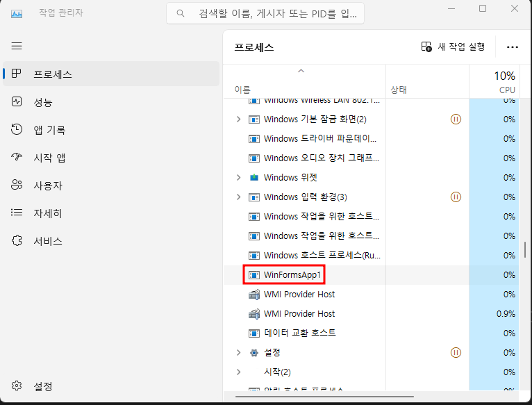Click suspended status icon for 기본 잠금 화면
This screenshot has height=405, width=532.
click(x=456, y=119)
